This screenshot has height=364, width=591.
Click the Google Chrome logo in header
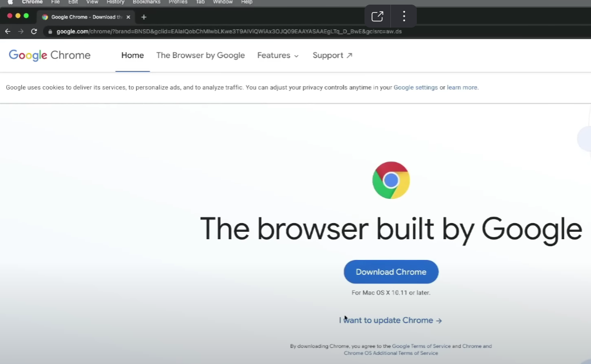pyautogui.click(x=50, y=55)
